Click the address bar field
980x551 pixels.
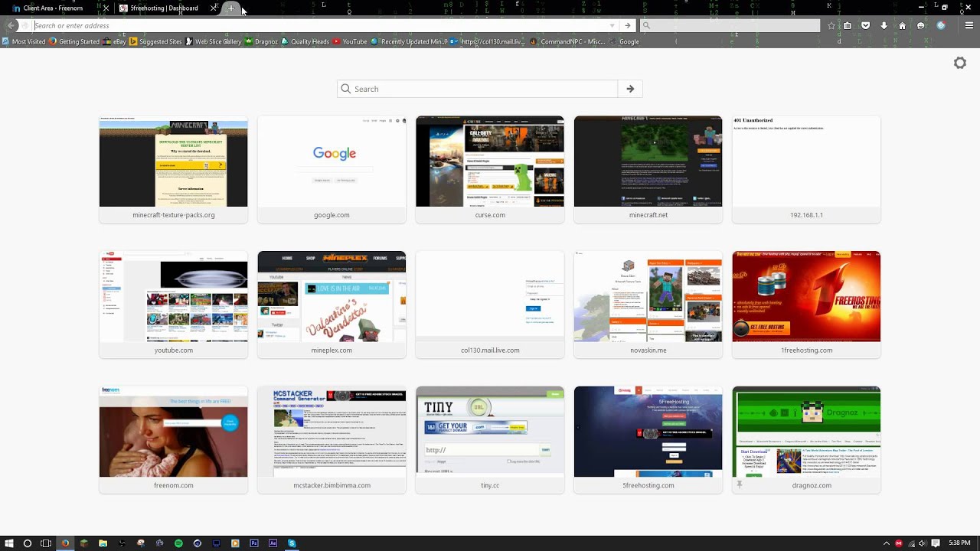[322, 25]
